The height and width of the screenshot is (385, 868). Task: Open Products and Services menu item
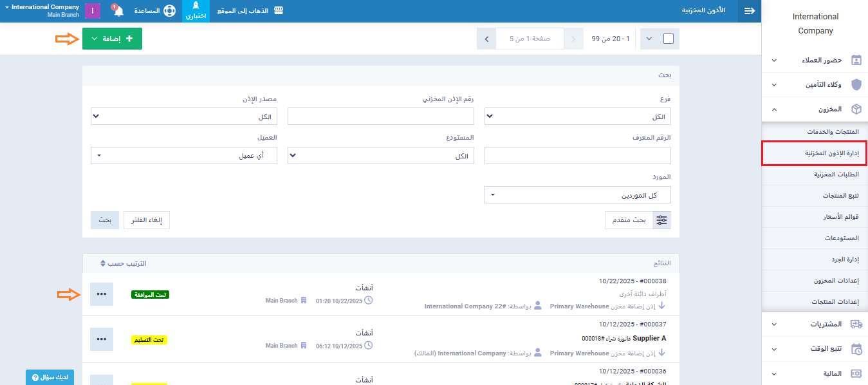pos(815,132)
